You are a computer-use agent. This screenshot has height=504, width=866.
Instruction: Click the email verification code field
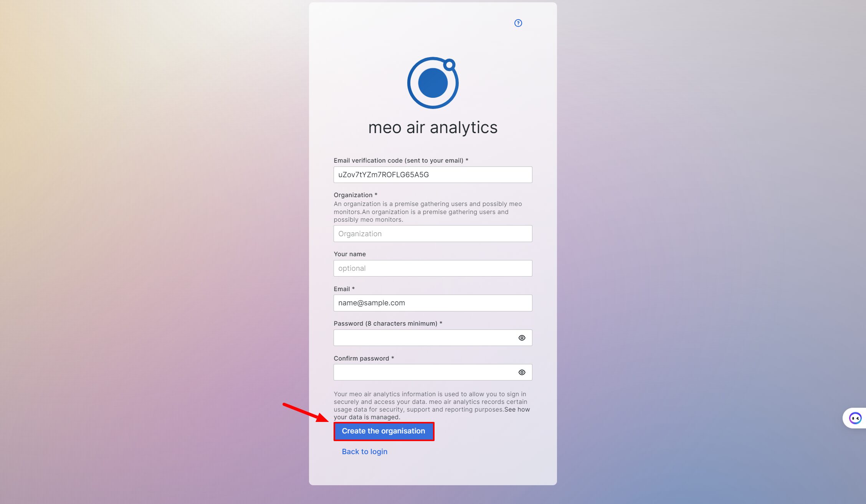coord(433,175)
